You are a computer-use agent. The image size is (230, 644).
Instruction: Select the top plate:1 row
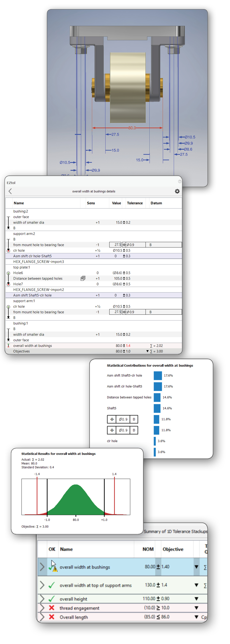(94, 267)
